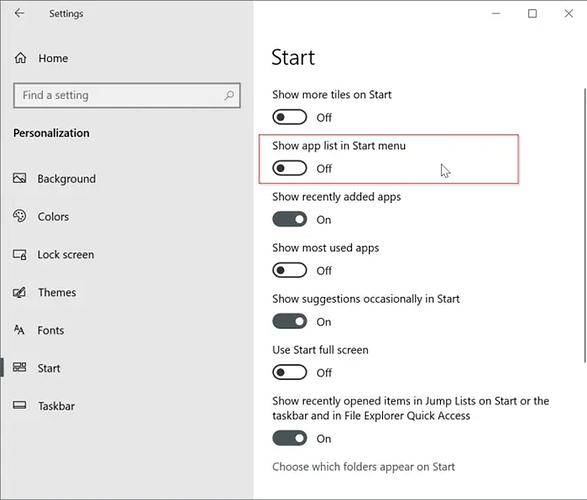587x500 pixels.
Task: Turn off suggestions occasionally in Start
Action: point(289,321)
